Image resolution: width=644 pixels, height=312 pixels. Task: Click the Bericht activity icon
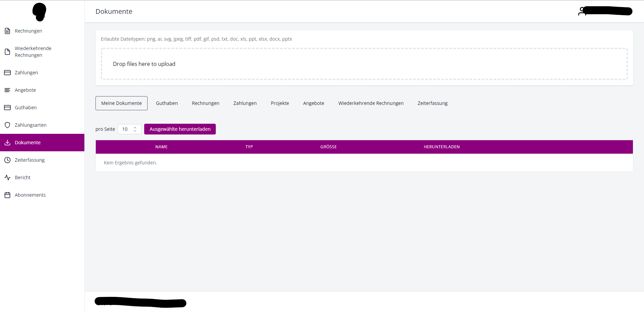pyautogui.click(x=7, y=177)
